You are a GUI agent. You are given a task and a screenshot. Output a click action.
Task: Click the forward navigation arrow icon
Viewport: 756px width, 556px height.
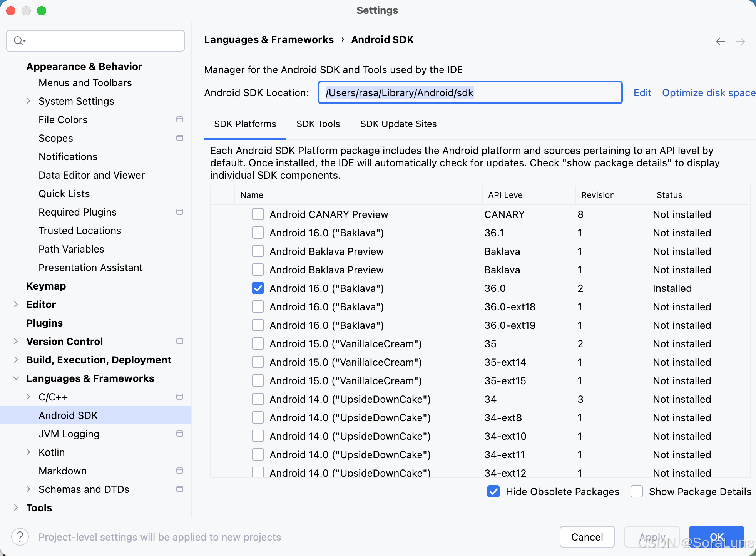coord(740,42)
